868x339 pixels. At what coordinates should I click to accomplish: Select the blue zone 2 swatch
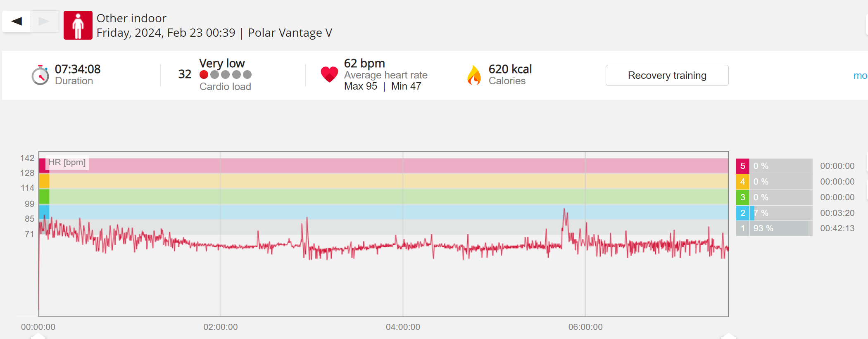click(742, 213)
